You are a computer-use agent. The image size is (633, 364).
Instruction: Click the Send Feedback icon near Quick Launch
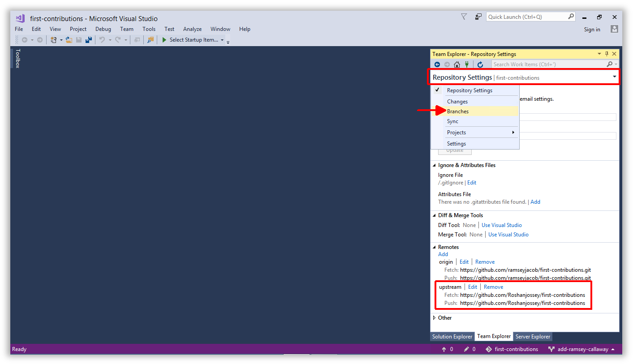tap(478, 17)
